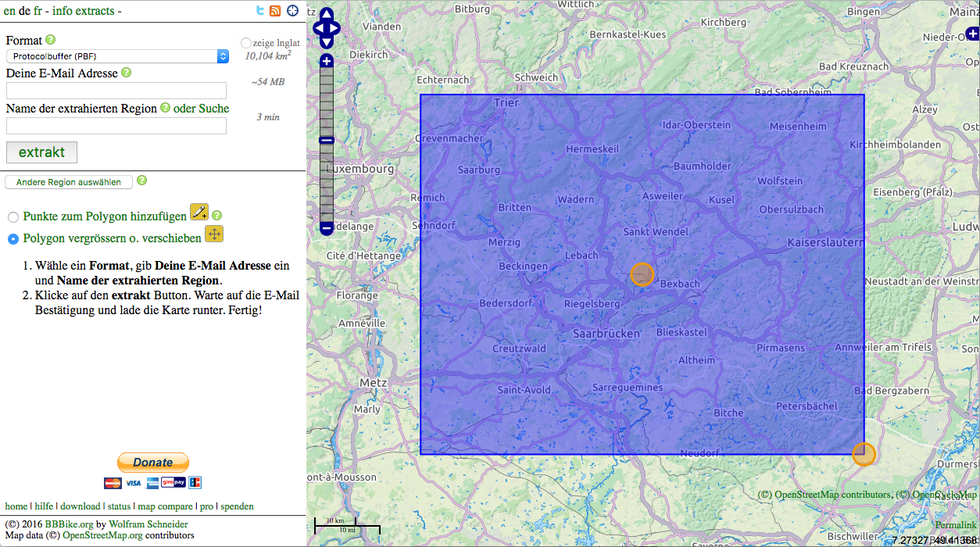Viewport: 980px width, 547px height.
Task: Click Andere Region auswählen button
Action: click(69, 182)
